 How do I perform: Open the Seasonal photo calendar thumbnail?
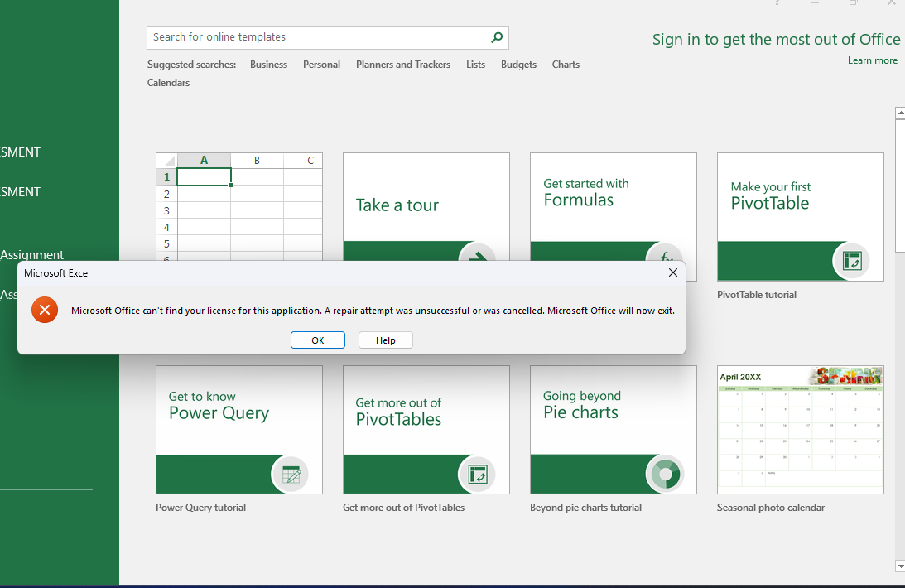[x=800, y=429]
